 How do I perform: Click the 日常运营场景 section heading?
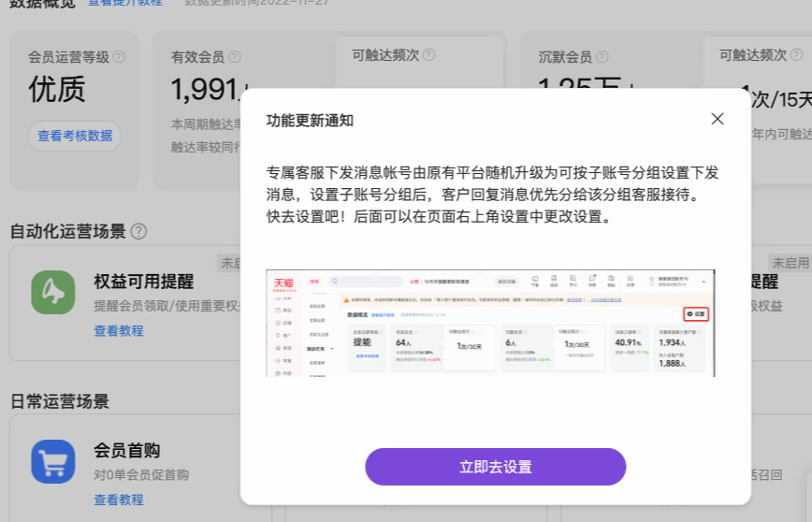click(x=60, y=400)
